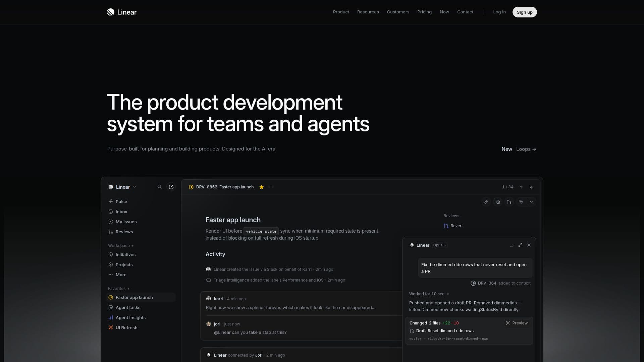Expand More in the sidebar
The image size is (644, 362).
point(141,275)
